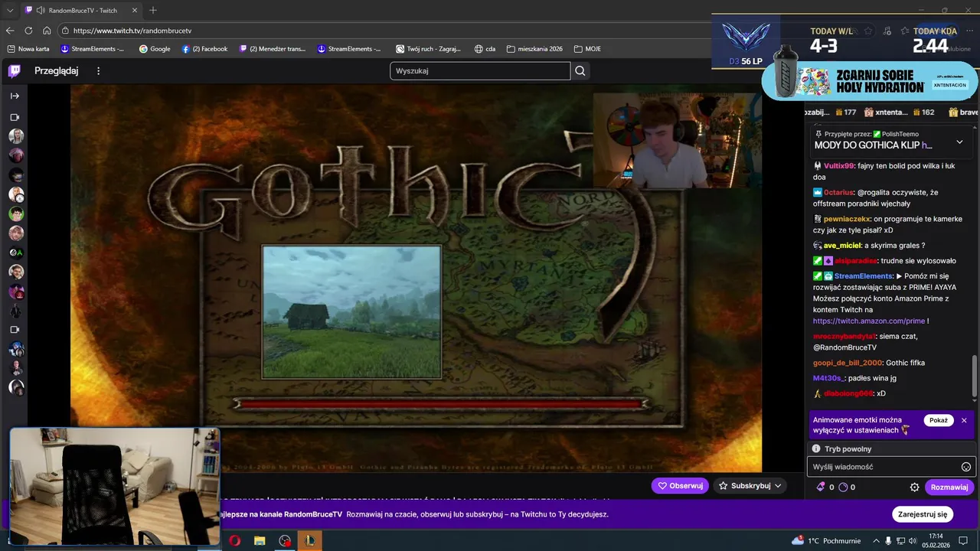Screen dimensions: 980x551
Task: Click the Zarejestruj się sign-up button
Action: coord(923,514)
